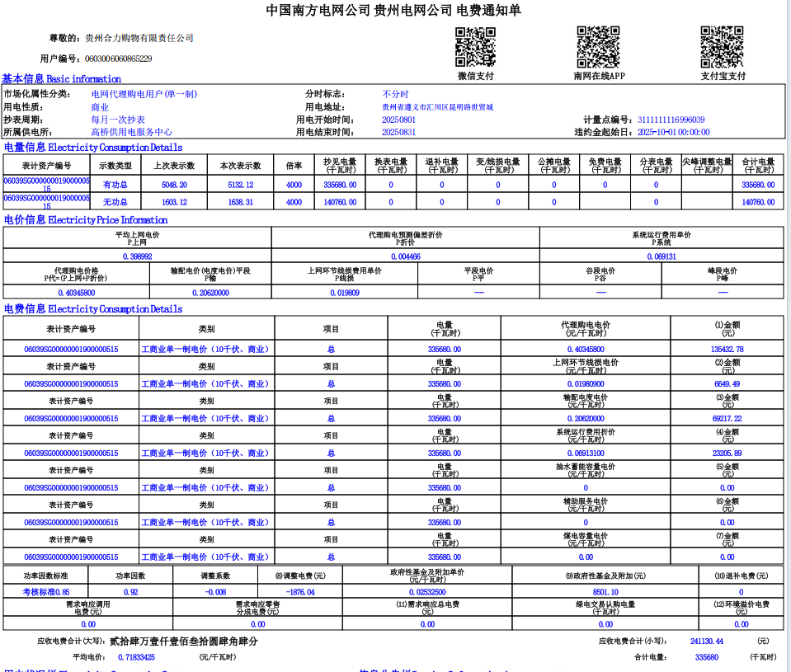Click the user number 0603006060865229
This screenshot has height=672, width=791.
[x=118, y=59]
